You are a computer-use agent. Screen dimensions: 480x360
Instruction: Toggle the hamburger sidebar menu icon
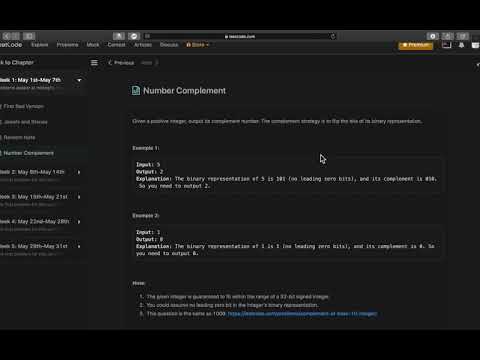point(94,63)
